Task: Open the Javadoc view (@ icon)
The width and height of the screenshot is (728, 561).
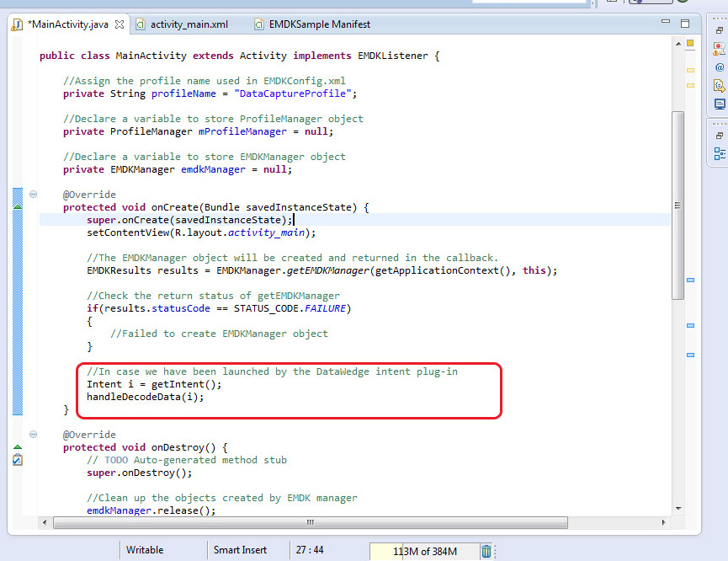Action: click(719, 67)
